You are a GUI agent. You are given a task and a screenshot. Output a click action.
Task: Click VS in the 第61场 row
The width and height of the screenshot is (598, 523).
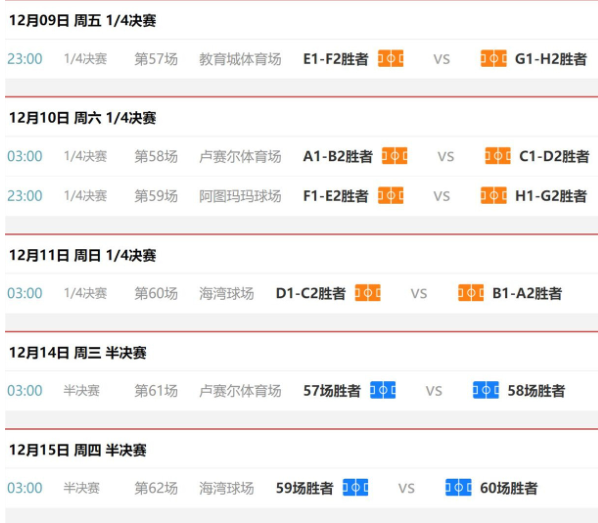434,391
